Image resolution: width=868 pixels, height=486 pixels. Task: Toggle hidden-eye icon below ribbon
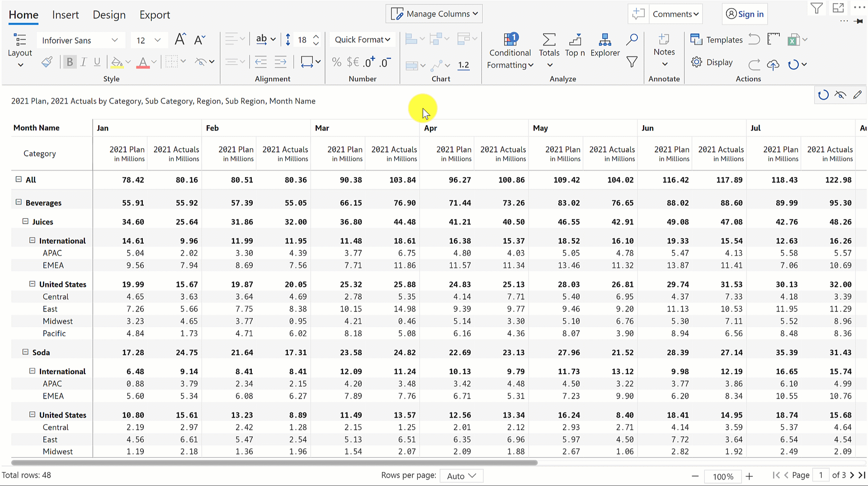coord(840,95)
